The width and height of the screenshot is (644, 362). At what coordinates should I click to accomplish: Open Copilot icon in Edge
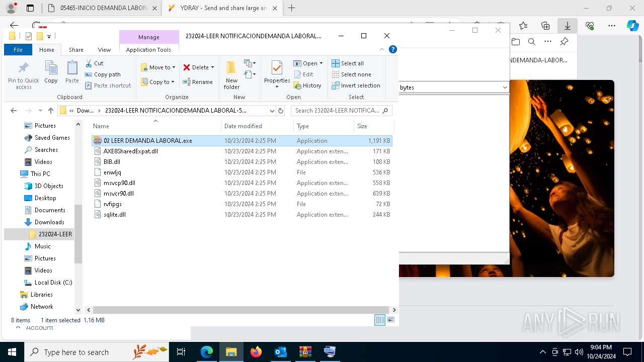(632, 26)
